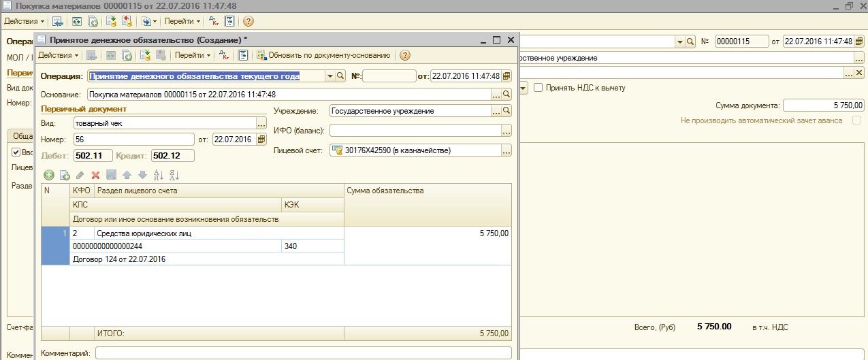Click the Дт/Кт postings icon in the Покупка материалов toolbar
868x360 pixels.
214,22
